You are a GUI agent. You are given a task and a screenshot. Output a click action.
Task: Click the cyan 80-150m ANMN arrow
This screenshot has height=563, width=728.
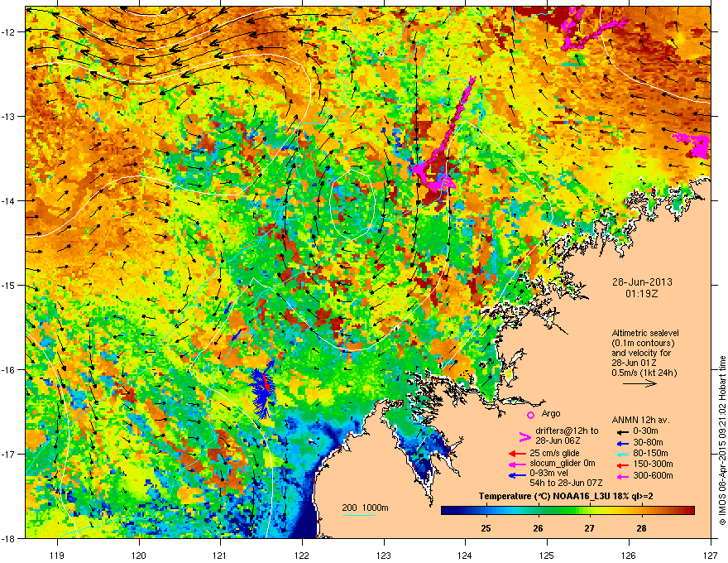point(621,454)
